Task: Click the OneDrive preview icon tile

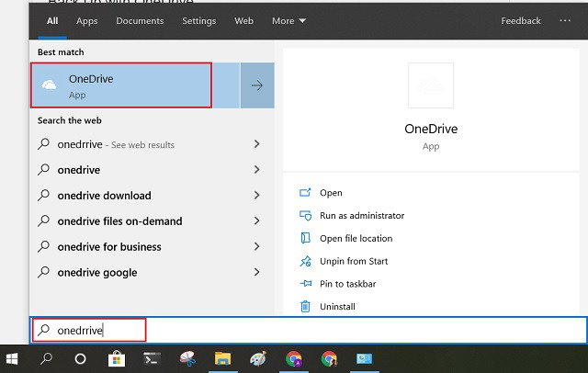Action: tap(431, 85)
